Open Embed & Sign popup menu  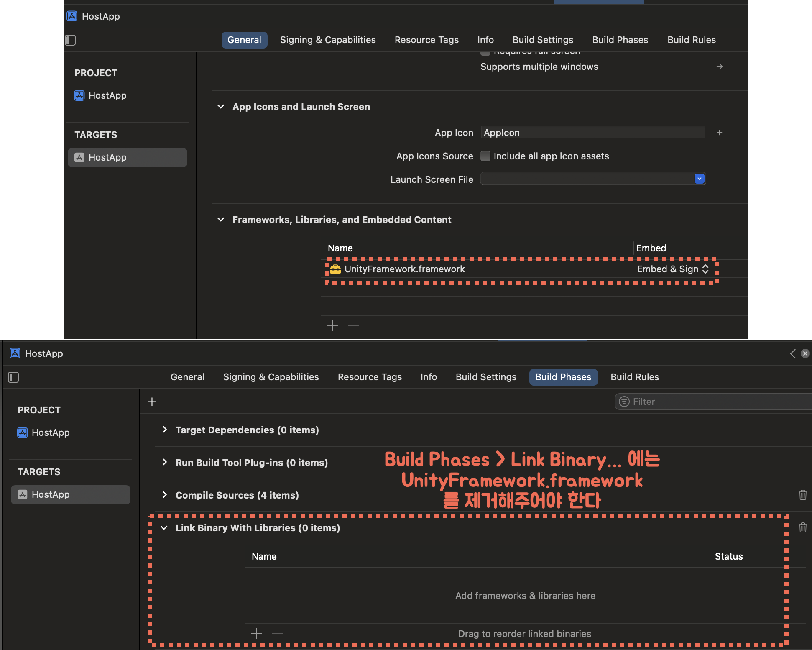[673, 269]
